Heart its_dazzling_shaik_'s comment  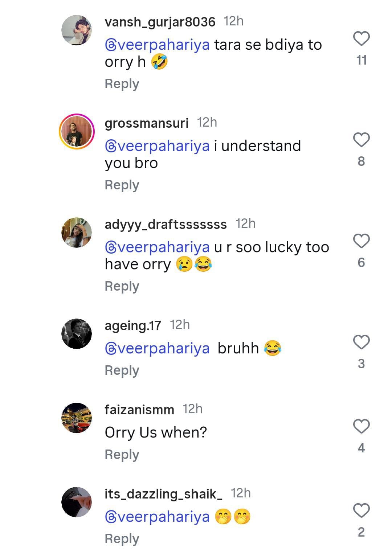point(361,511)
